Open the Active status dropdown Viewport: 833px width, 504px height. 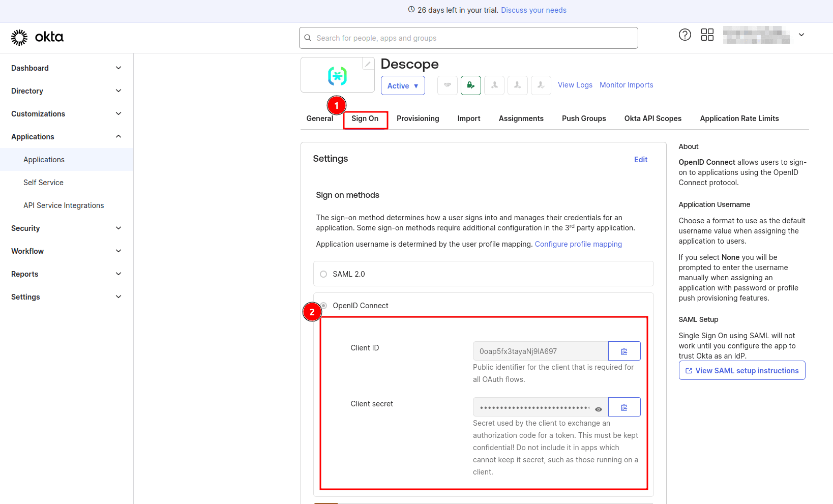(403, 85)
